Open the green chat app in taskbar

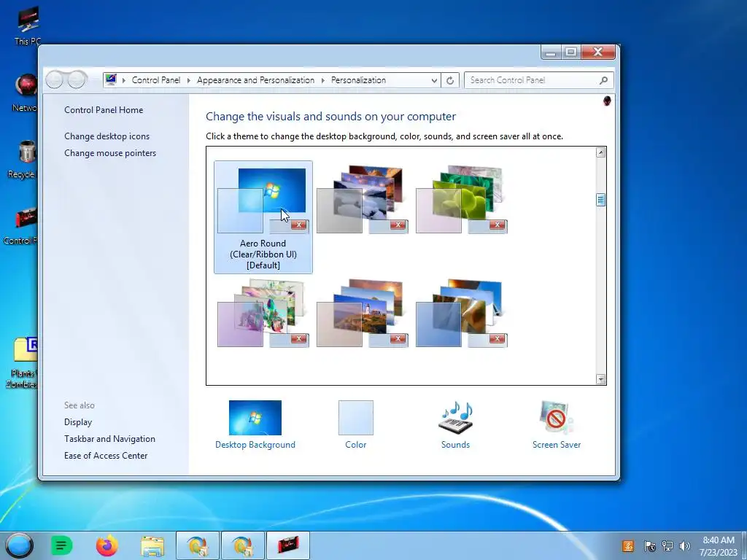click(61, 545)
